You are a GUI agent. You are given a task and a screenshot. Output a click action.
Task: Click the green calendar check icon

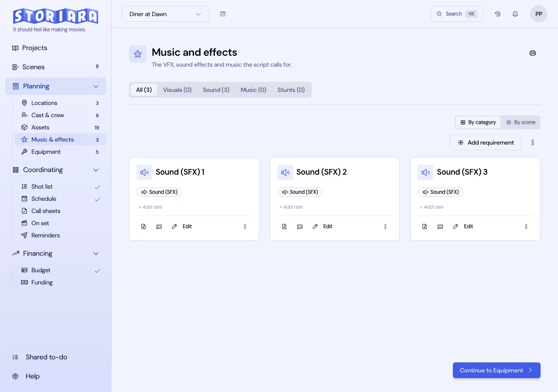tap(223, 14)
